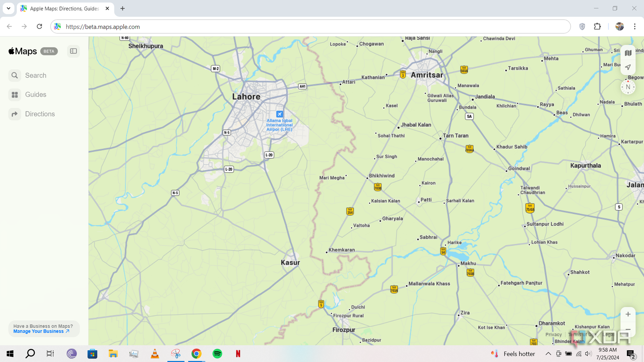Screen dimensions: 644x362
Task: Close the Apple Maps tab
Action: tap(107, 8)
